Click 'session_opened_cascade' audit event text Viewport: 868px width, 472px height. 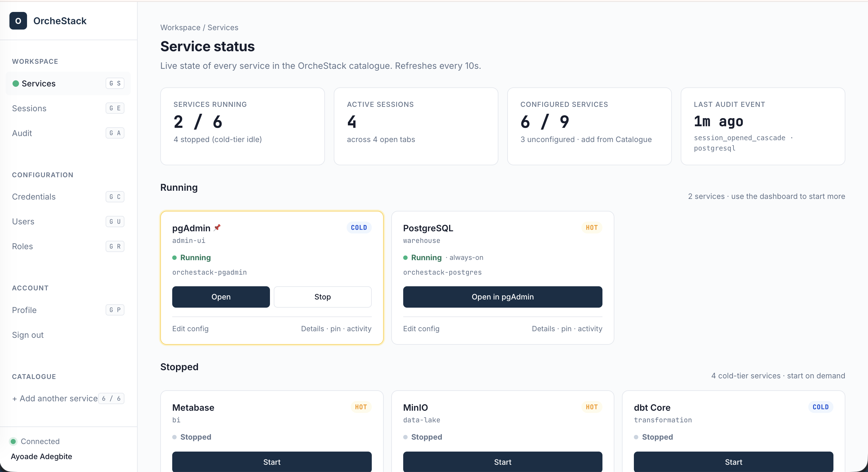pos(739,138)
